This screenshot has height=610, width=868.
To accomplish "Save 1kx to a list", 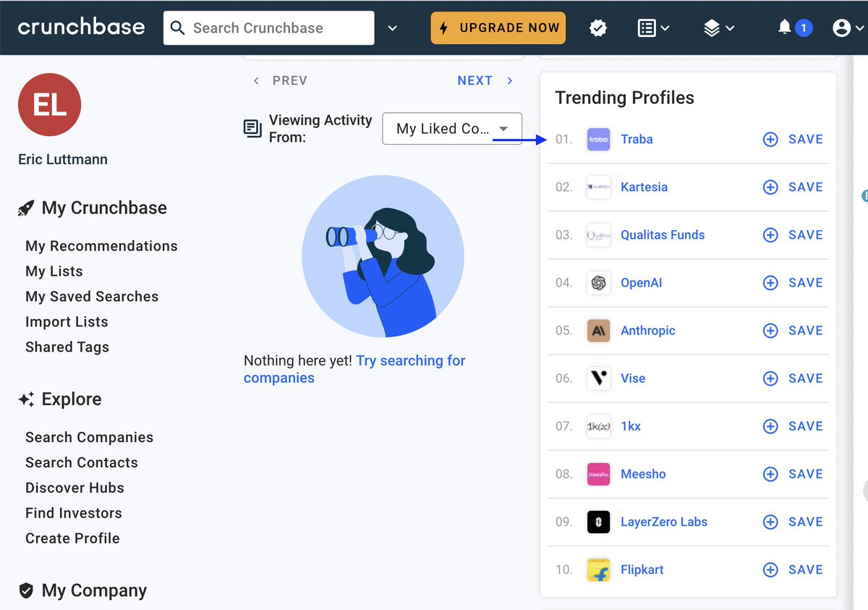I will (793, 426).
